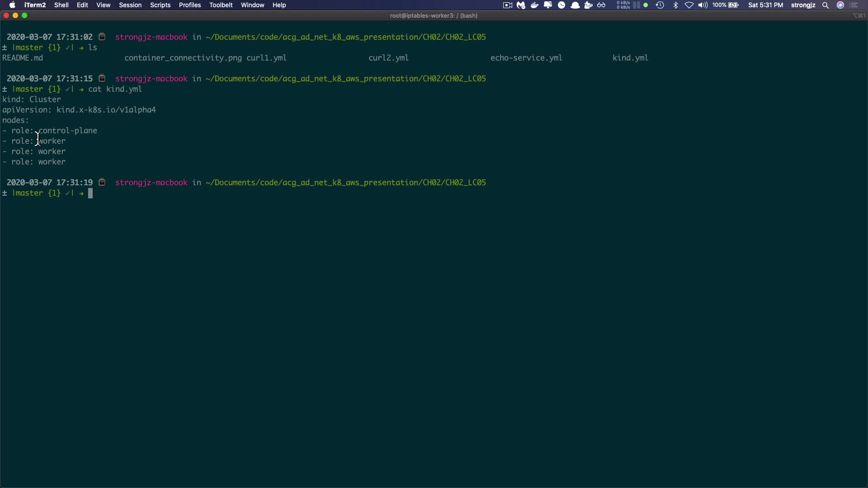This screenshot has height=488, width=868.
Task: Click the battery 100% indicator
Action: [x=725, y=5]
